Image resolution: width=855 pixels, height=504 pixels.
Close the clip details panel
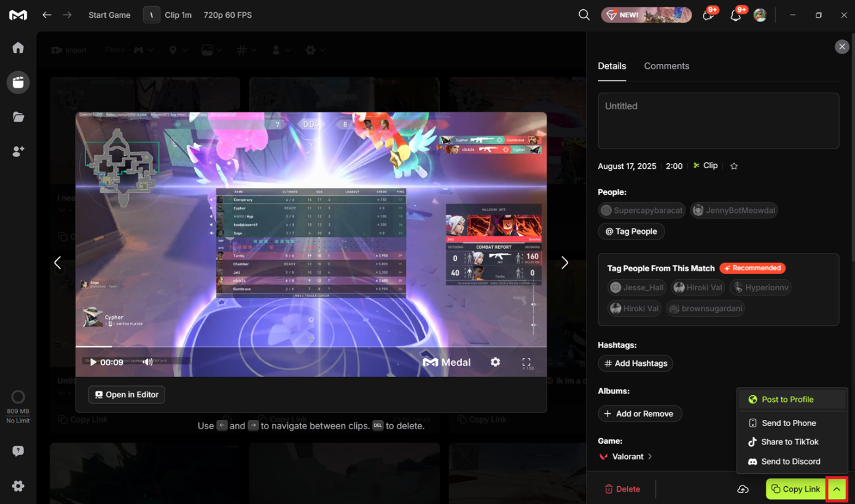click(841, 47)
